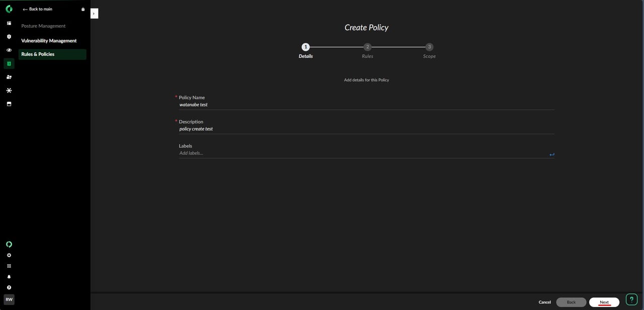Screen dimensions: 644x310
Task: Click the Cancel button
Action: pyautogui.click(x=544, y=302)
